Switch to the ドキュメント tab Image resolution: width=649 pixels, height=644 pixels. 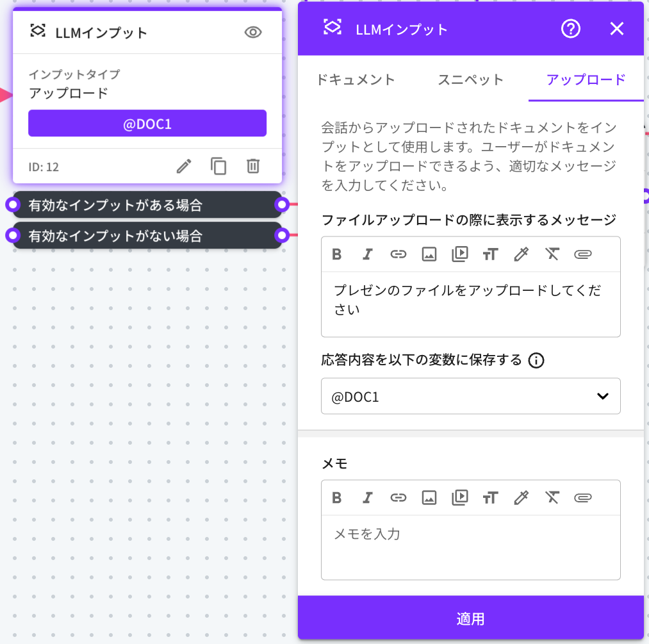point(356,80)
